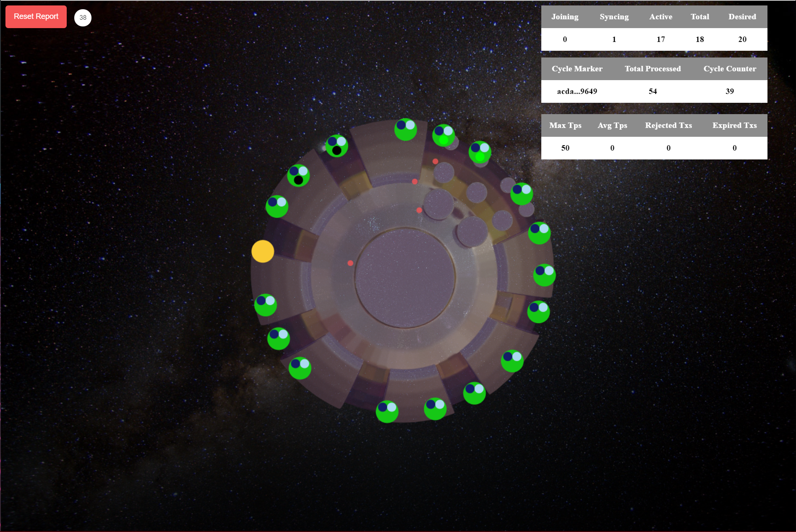The image size is (796, 532).
Task: Click the Rejected Txs column header
Action: pyautogui.click(x=668, y=125)
